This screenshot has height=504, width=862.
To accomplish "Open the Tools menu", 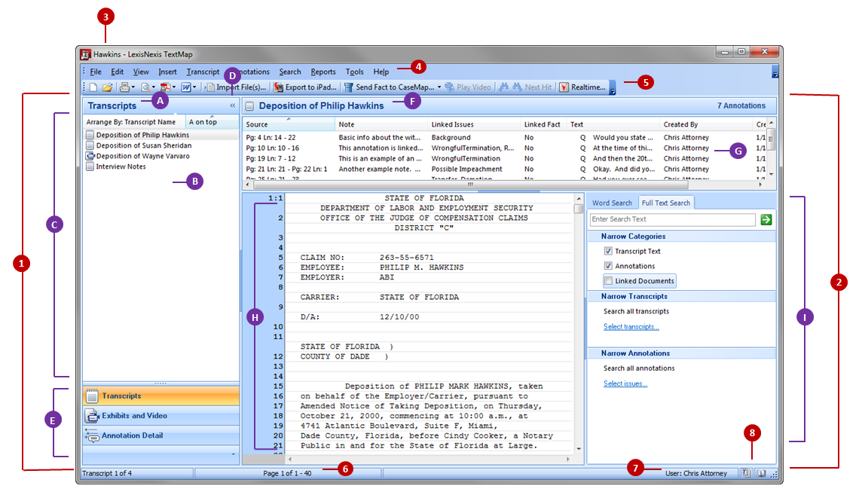I will (355, 72).
